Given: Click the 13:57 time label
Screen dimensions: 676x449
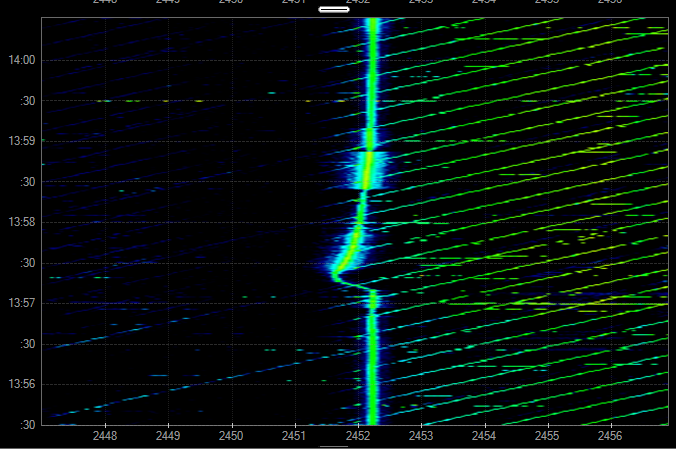Looking at the screenshot, I should click(x=22, y=303).
